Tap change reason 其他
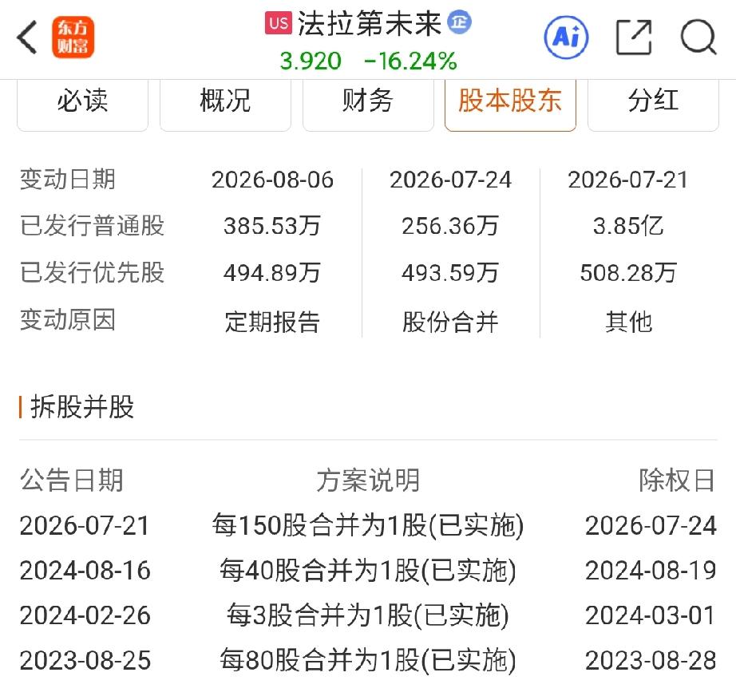Image resolution: width=736 pixels, height=700 pixels. click(x=628, y=322)
